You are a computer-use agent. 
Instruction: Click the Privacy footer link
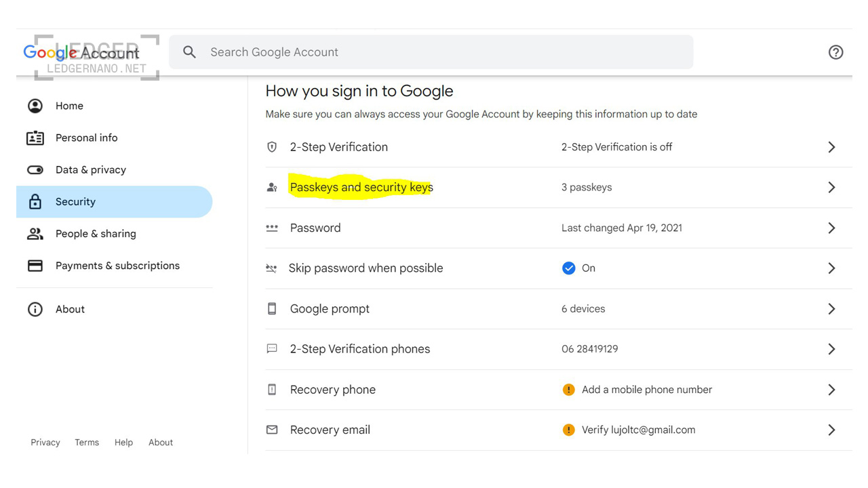click(x=45, y=443)
